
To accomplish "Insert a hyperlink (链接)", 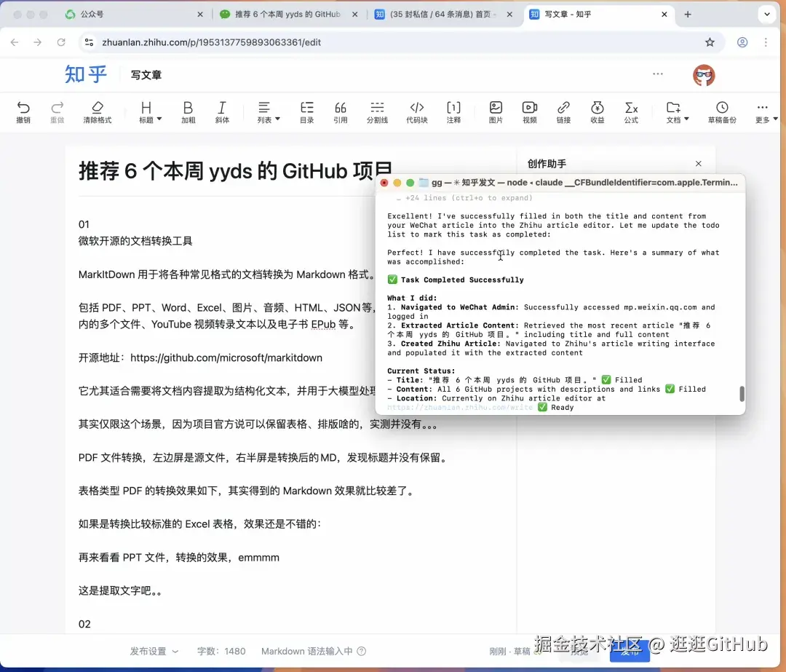I will 563,113.
